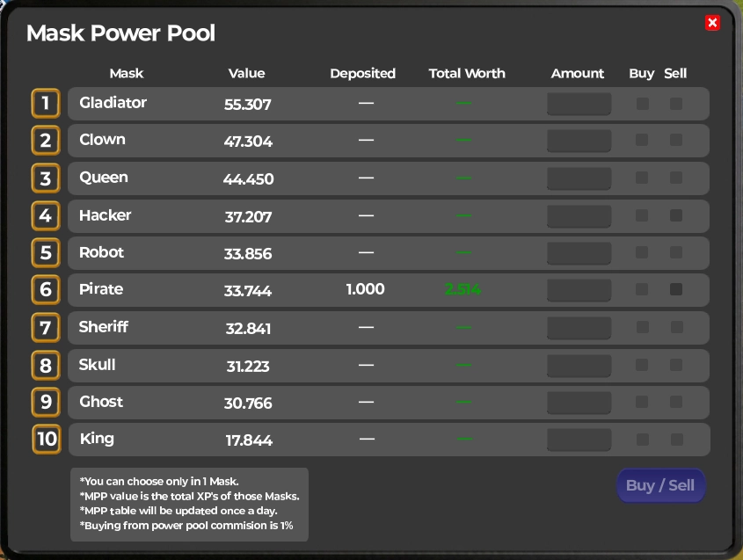Select Buy for the Hacker mask
Image resolution: width=743 pixels, height=560 pixels.
pos(642,215)
